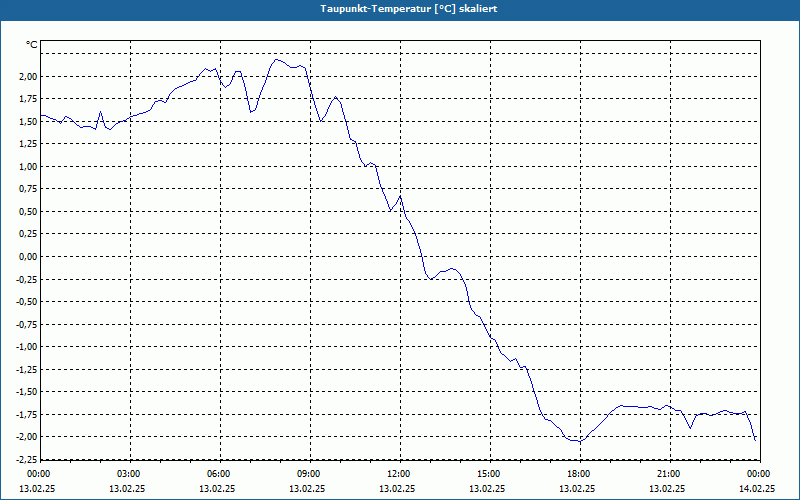Select the -1,75 y-axis label
Screen dimensions: 800x500
point(28,414)
